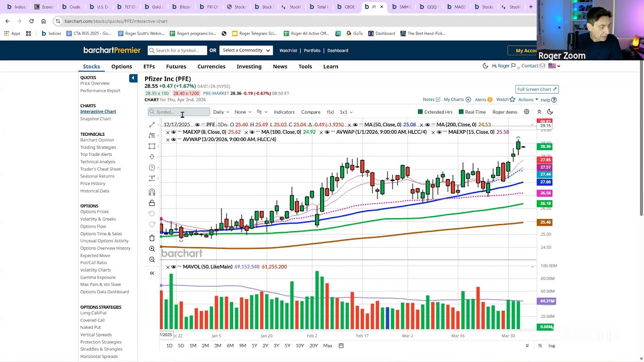Click the undo arrow in chart toolbar

pos(152,214)
